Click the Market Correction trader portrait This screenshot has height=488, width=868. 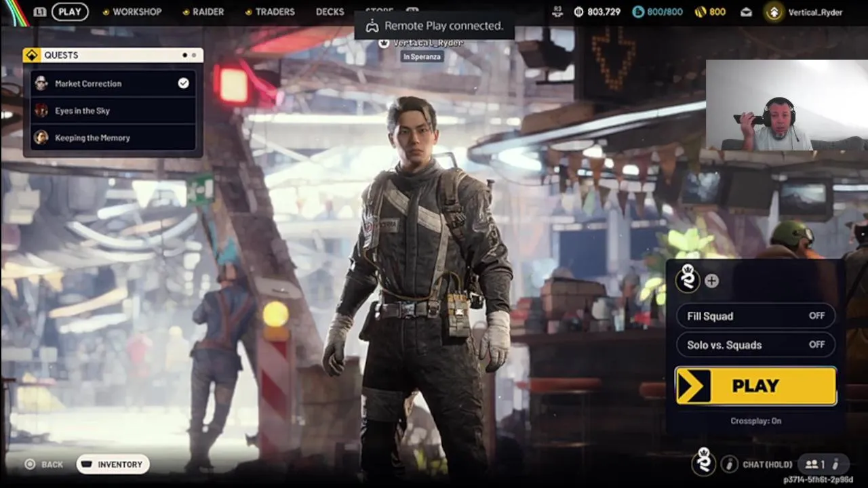(x=41, y=83)
